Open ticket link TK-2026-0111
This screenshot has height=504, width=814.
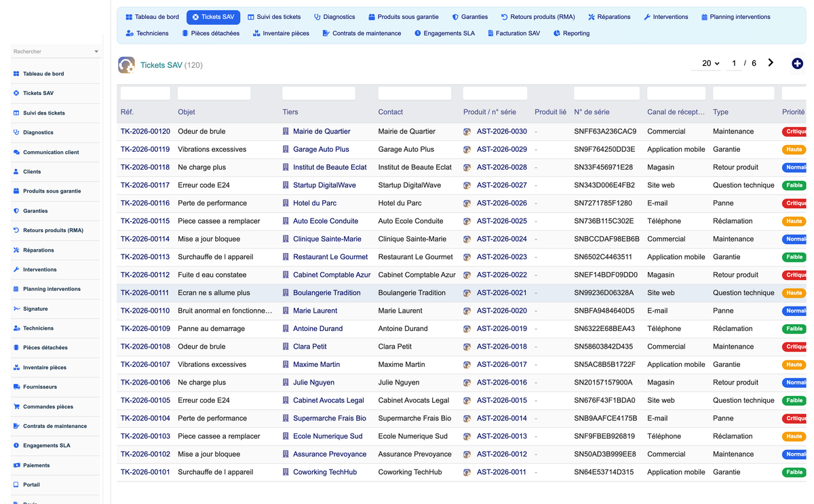[x=145, y=293]
